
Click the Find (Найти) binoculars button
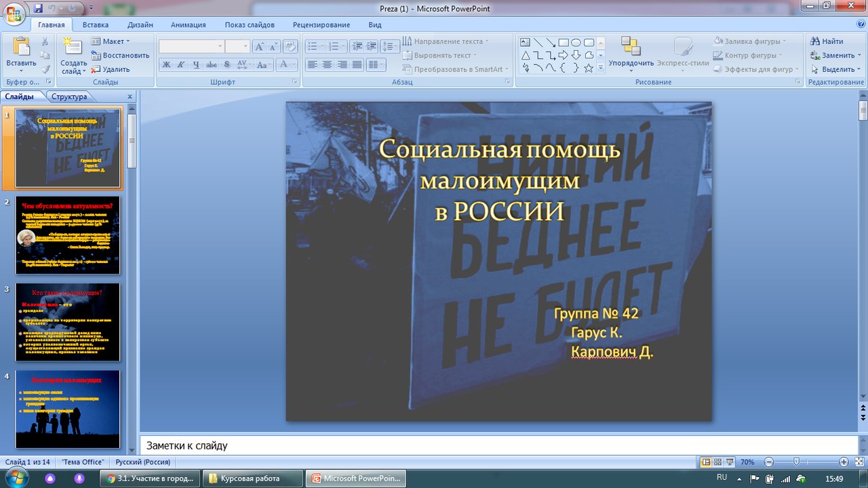827,41
